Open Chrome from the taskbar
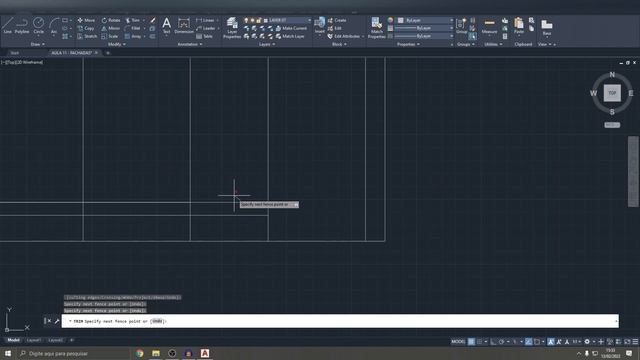The image size is (640, 360). 140,353
